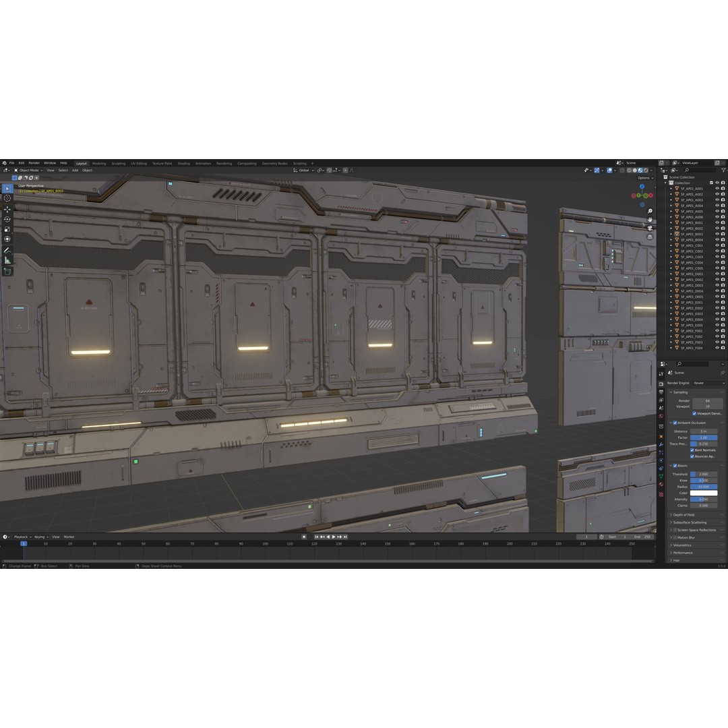Viewport: 728px width, 728px height.
Task: Open the Object Mode dropdown
Action: click(x=28, y=171)
